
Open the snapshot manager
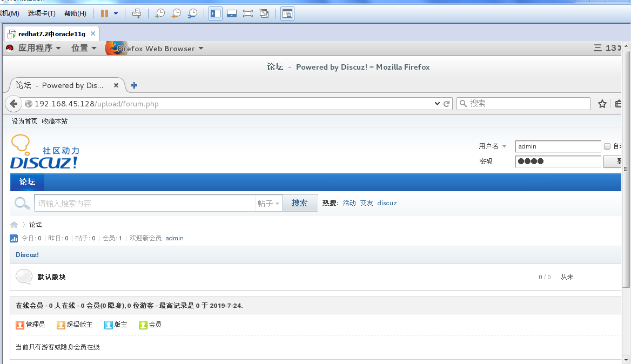point(193,14)
